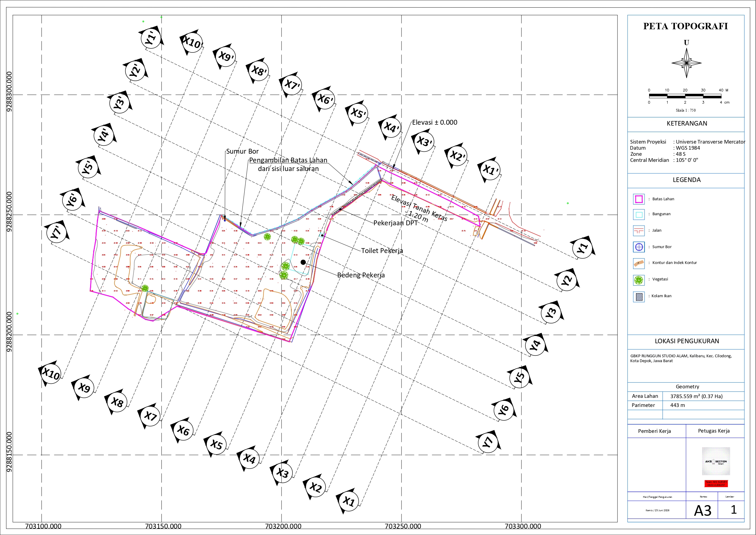Click the 'Bedeng Pekerja' annotation text
The width and height of the screenshot is (756, 535).
pos(361,275)
